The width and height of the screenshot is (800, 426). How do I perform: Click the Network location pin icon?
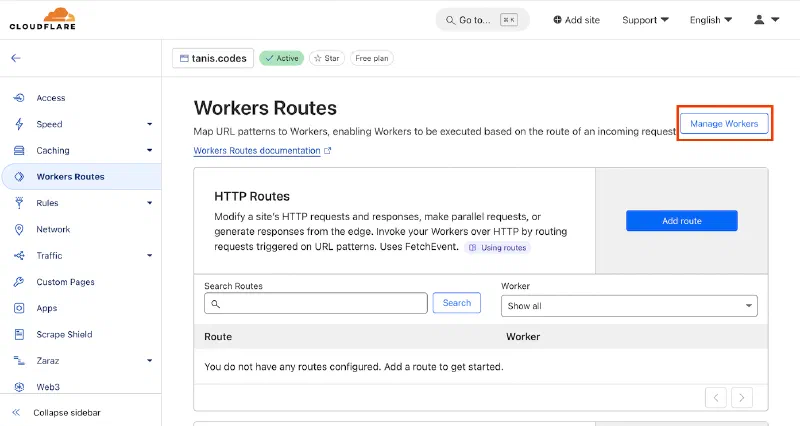tap(19, 230)
